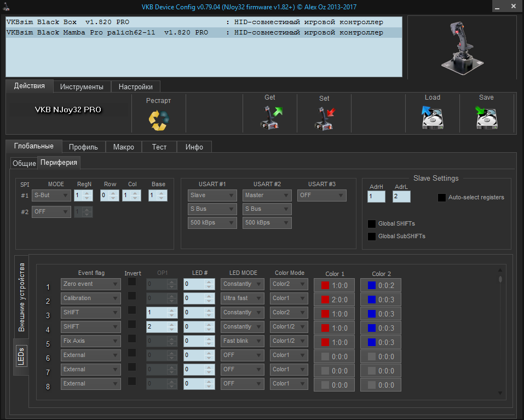Image resolution: width=524 pixels, height=420 pixels.
Task: Open the USART #2 Master dropdown
Action: 267,195
